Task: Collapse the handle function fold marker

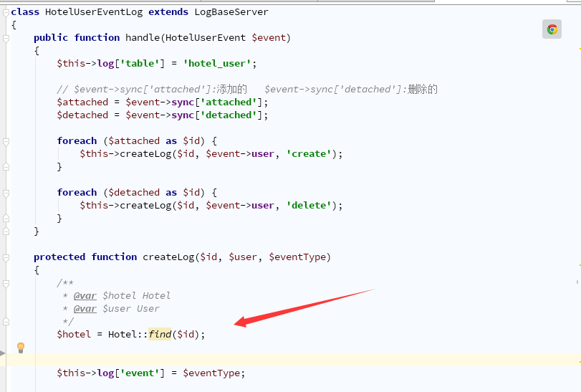Action: (6, 38)
